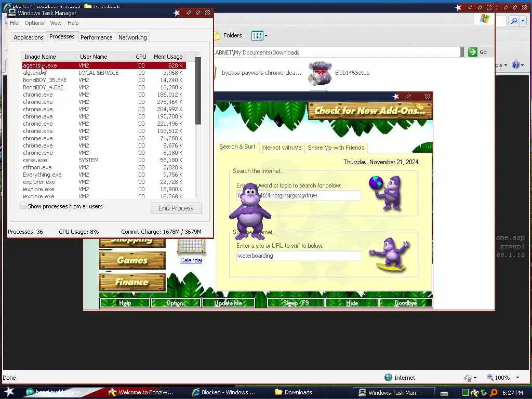Select chrome.exe using 275,464 K

coord(104,102)
